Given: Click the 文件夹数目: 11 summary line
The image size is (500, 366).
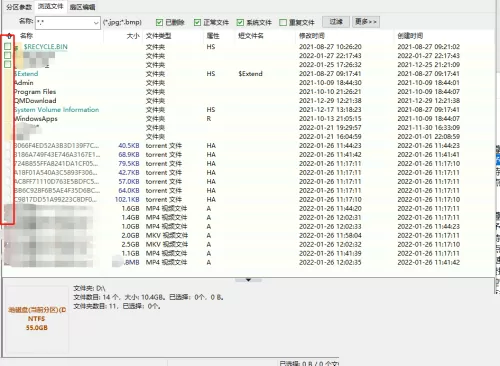Looking at the screenshot, I should (x=117, y=306).
